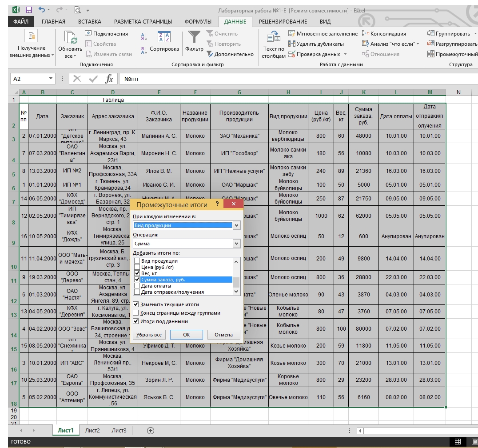Toggle Итоги под данными checkbox
This screenshot has width=478, height=448.
[136, 321]
